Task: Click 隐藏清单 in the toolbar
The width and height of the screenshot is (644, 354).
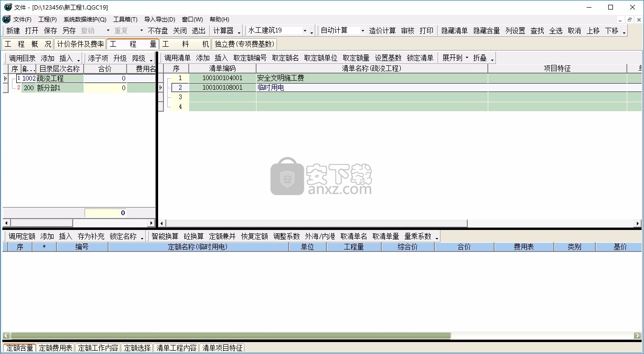Action: (x=454, y=31)
